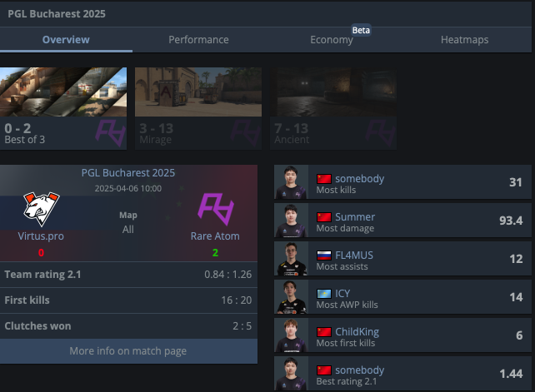Click the Kazakhstan flag beside ICY
The width and height of the screenshot is (535, 392).
[324, 294]
